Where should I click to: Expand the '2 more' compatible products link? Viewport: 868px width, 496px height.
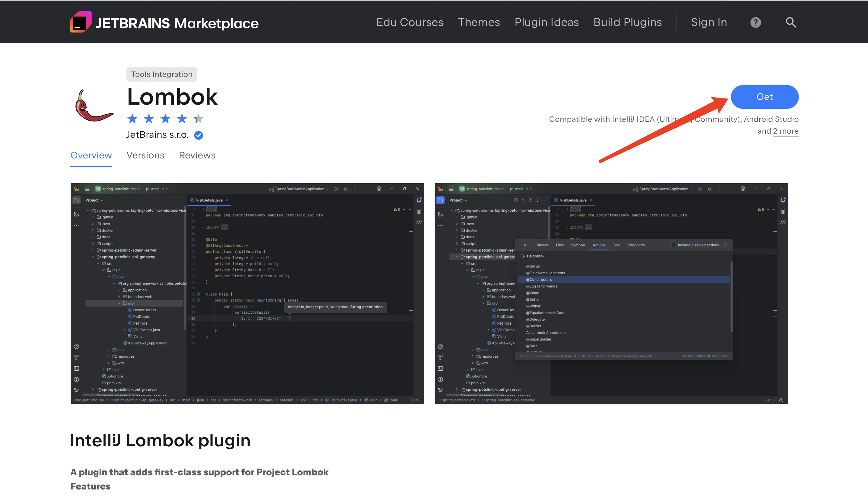[x=785, y=131]
